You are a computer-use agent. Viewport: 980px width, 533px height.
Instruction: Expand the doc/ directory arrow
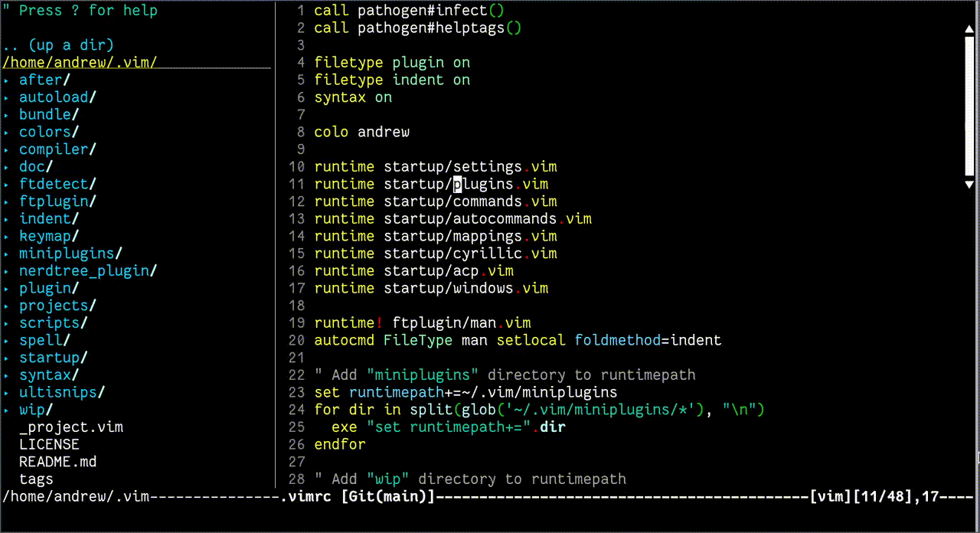pyautogui.click(x=6, y=167)
